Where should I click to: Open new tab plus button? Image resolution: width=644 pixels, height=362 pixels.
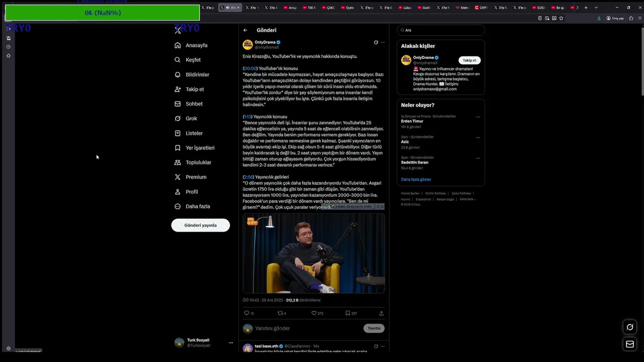pos(586,8)
